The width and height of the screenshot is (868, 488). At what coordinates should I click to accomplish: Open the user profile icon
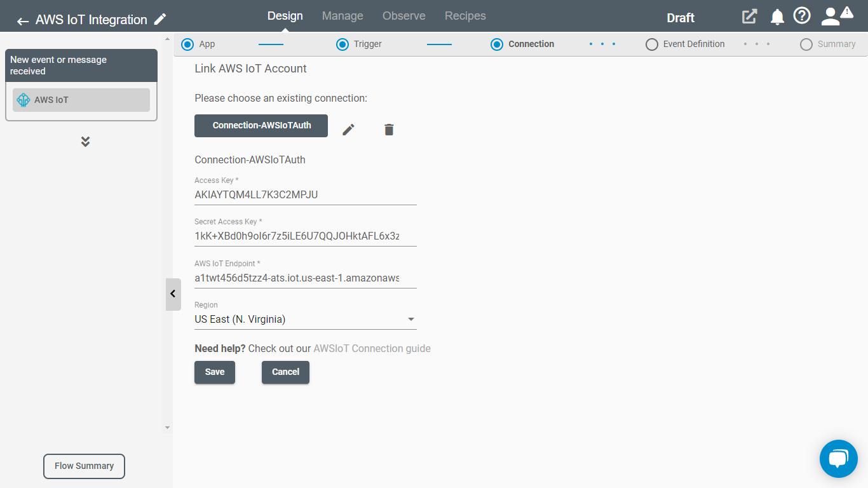tap(830, 17)
